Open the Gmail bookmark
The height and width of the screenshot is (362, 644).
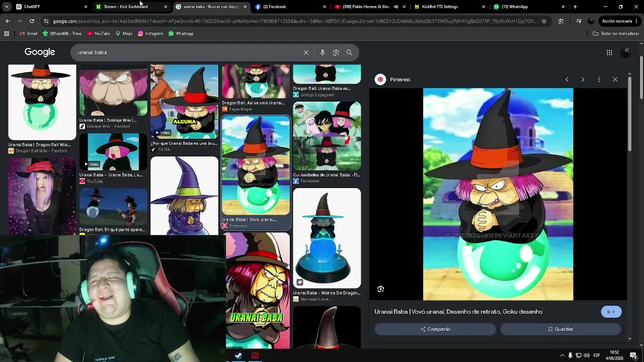[x=28, y=34]
